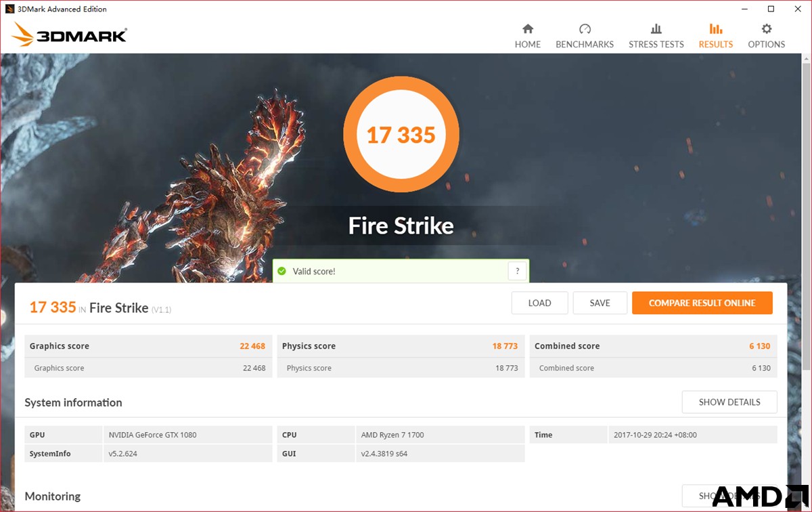The image size is (812, 512).
Task: Close the 3DMark window
Action: point(798,9)
